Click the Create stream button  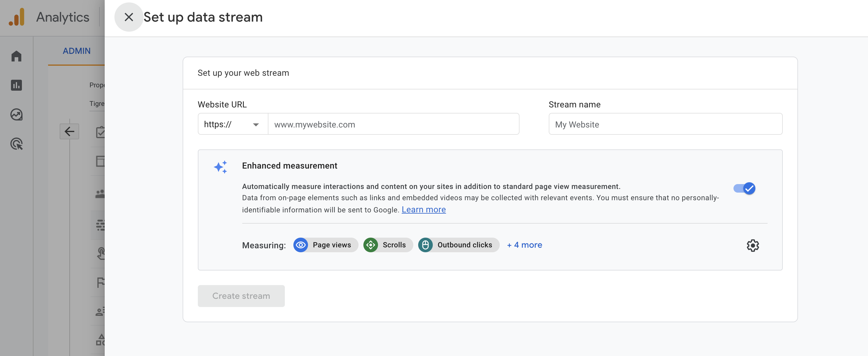point(241,295)
